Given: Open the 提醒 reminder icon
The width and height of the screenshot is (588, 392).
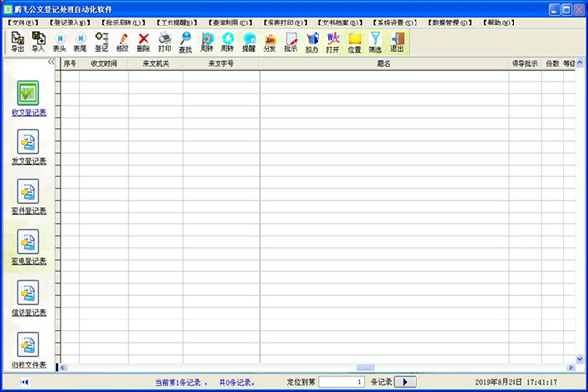Looking at the screenshot, I should tap(249, 42).
